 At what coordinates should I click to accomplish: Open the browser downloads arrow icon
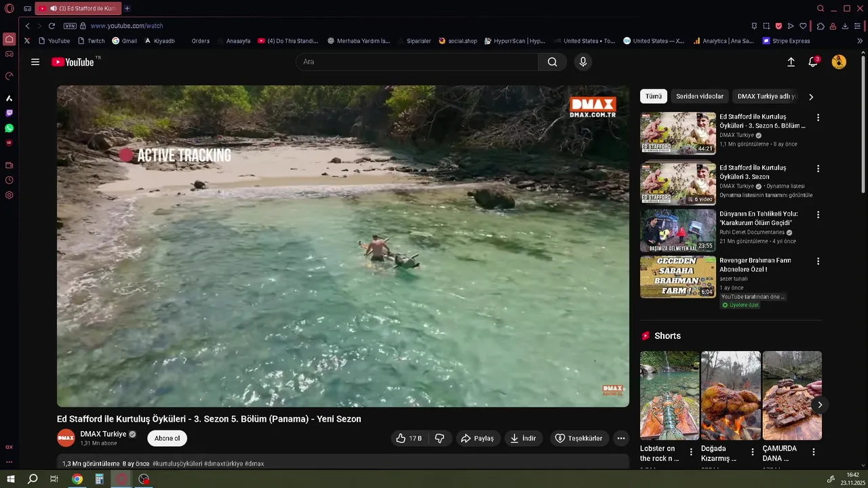pyautogui.click(x=845, y=26)
